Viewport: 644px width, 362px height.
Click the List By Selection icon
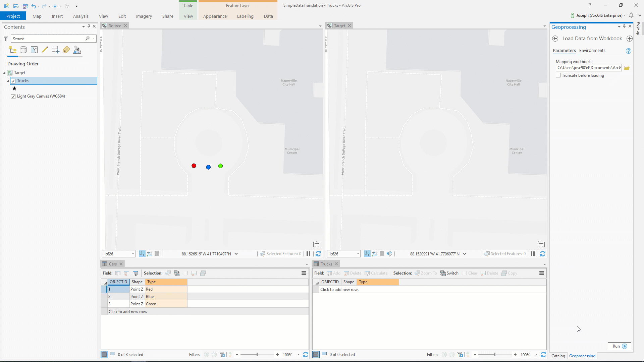coord(34,50)
